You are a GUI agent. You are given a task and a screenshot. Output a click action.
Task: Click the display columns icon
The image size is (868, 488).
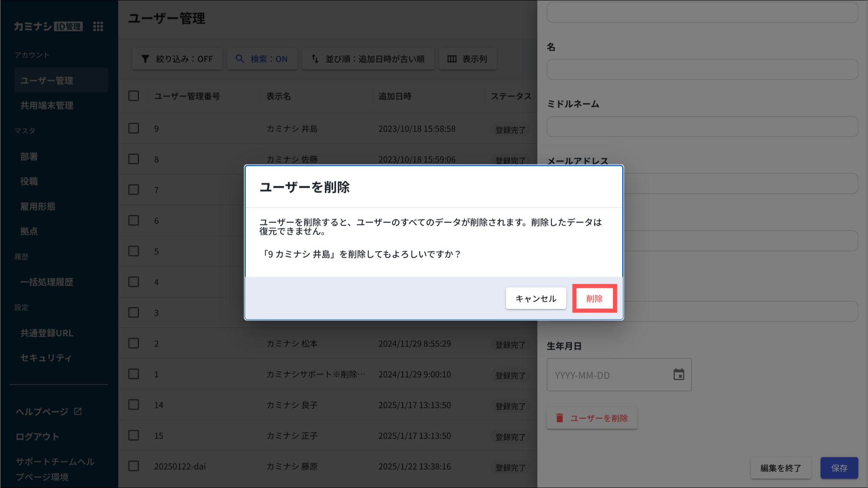pos(452,59)
